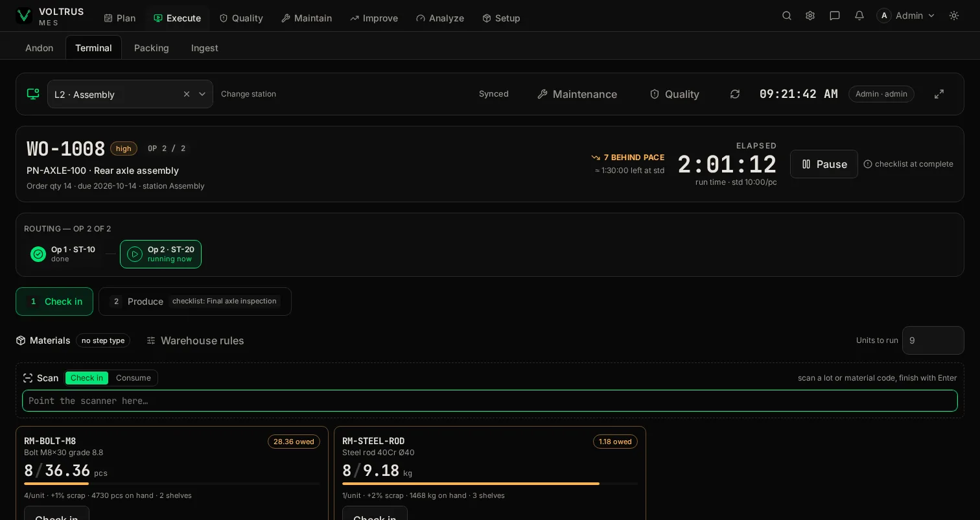Open the Maintain menu
This screenshot has width=980, height=520.
(x=307, y=18)
